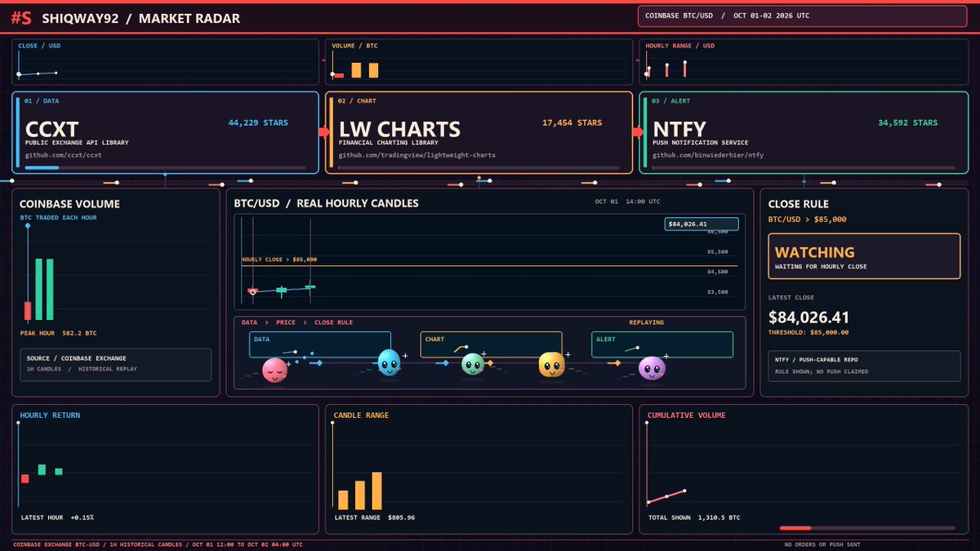Click the Cumulative Volume red progress bar
The width and height of the screenshot is (980, 551).
[867, 528]
